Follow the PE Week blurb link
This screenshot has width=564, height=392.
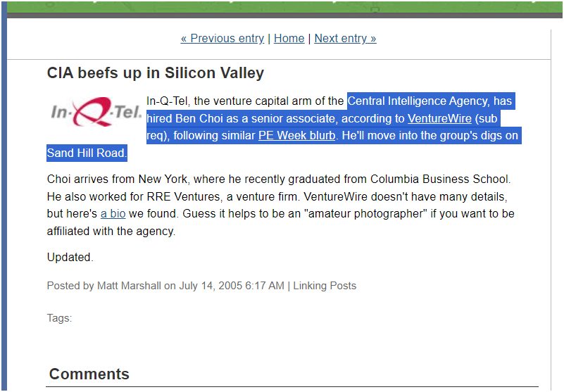coord(296,135)
